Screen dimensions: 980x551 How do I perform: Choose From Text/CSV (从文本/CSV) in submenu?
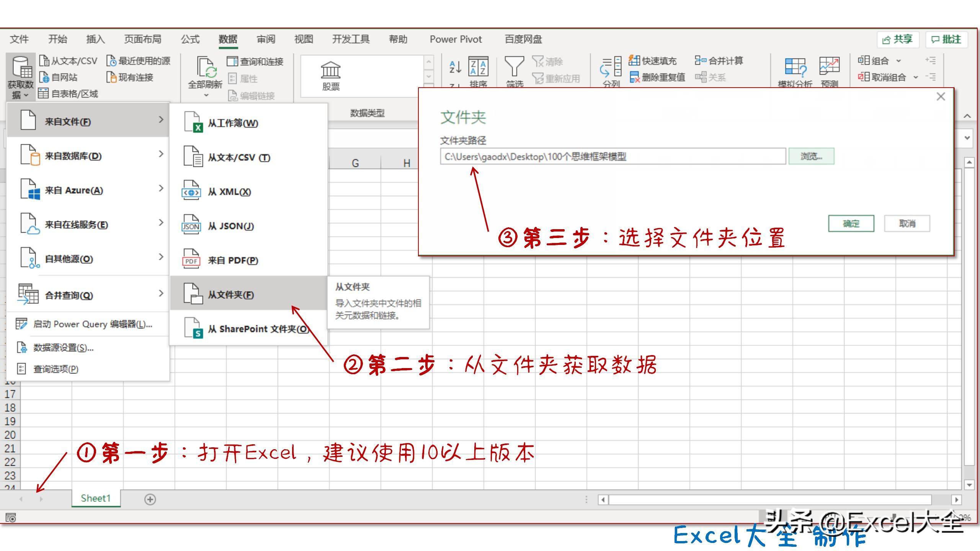pos(249,157)
